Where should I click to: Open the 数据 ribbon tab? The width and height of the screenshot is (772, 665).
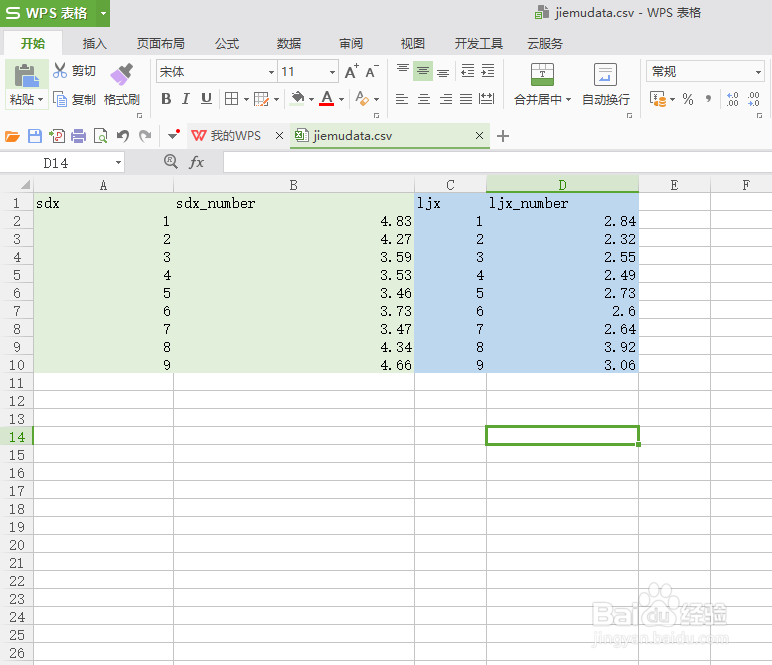[x=289, y=43]
